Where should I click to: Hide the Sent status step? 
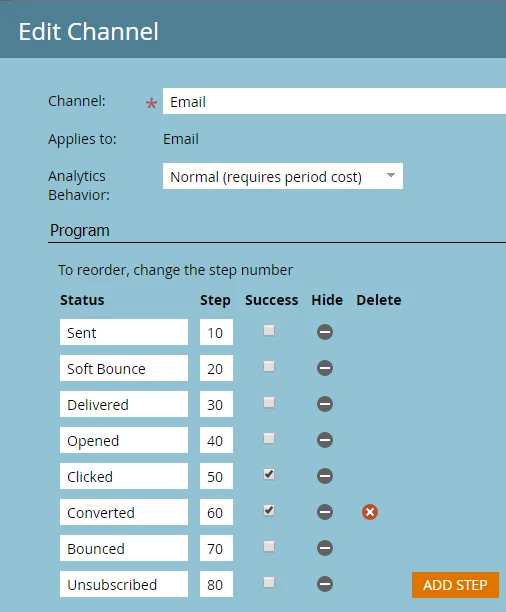[324, 332]
